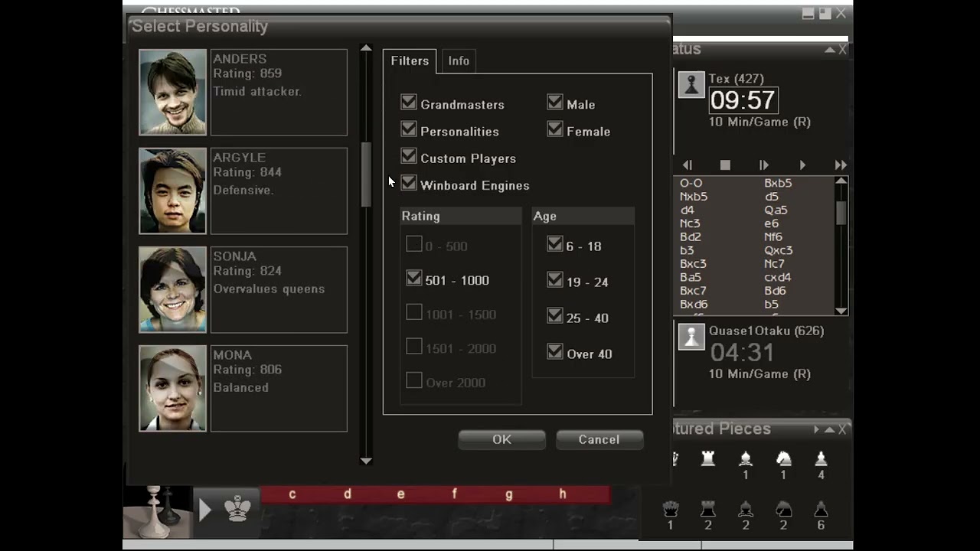The width and height of the screenshot is (980, 551).
Task: Click the black pawn in Captured Pieces
Action: (x=821, y=509)
